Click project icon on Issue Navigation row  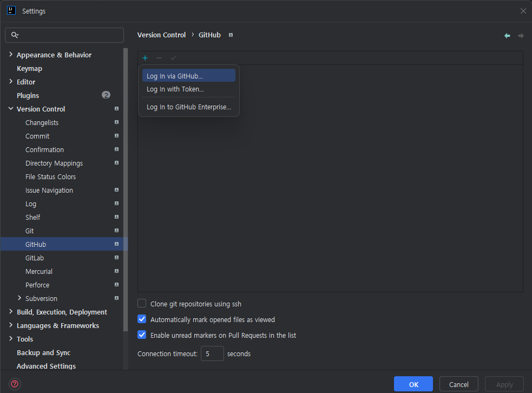click(x=117, y=189)
